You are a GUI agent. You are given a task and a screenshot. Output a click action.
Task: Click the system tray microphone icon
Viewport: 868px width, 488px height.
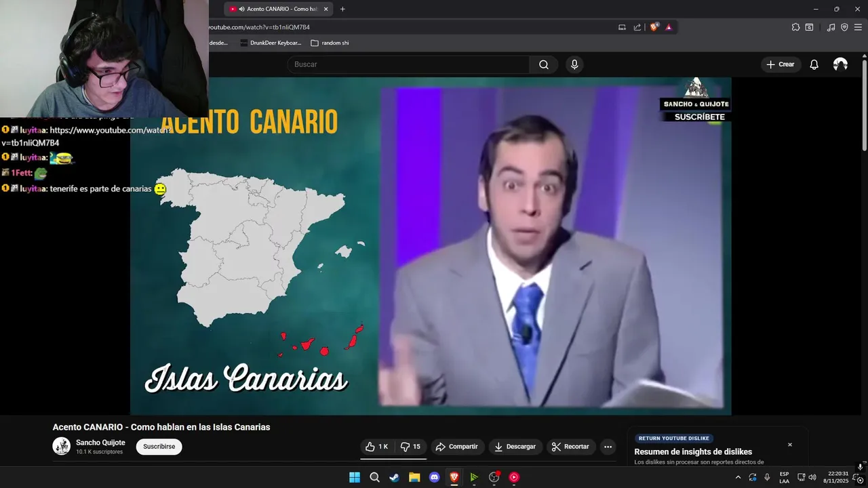767,477
